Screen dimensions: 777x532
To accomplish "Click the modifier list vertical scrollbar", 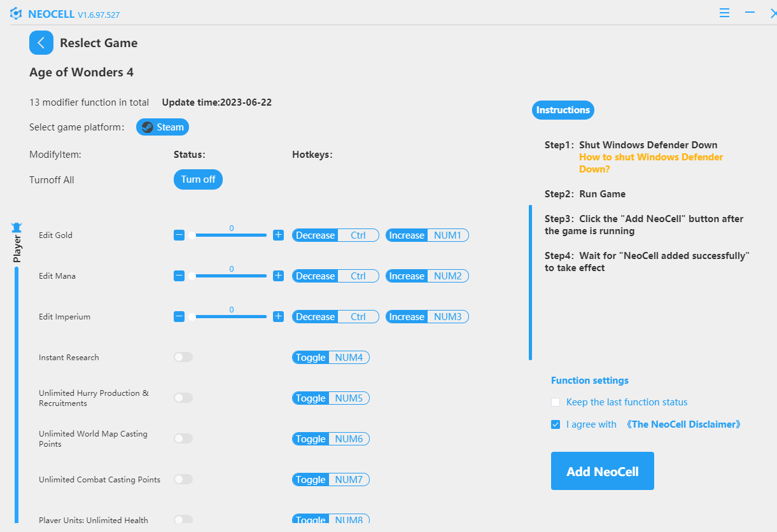I will pos(17,395).
